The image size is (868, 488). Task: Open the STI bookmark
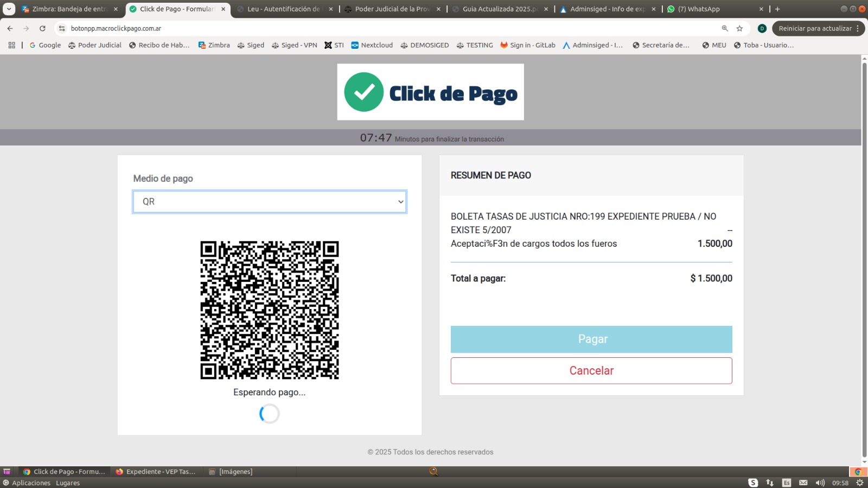pos(334,45)
